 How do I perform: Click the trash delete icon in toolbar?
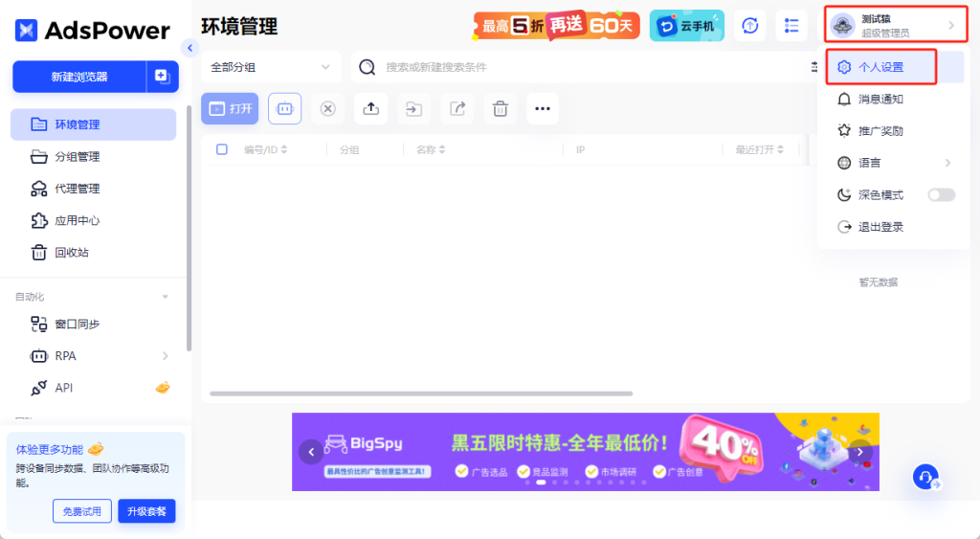pyautogui.click(x=500, y=109)
